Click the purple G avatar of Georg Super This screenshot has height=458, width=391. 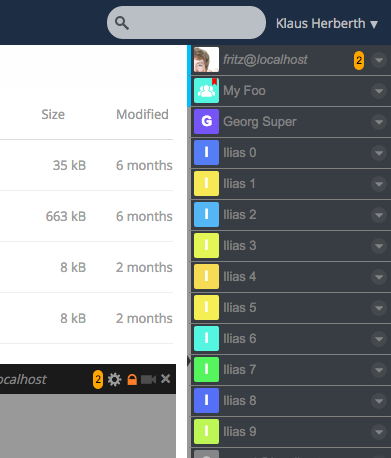(206, 122)
